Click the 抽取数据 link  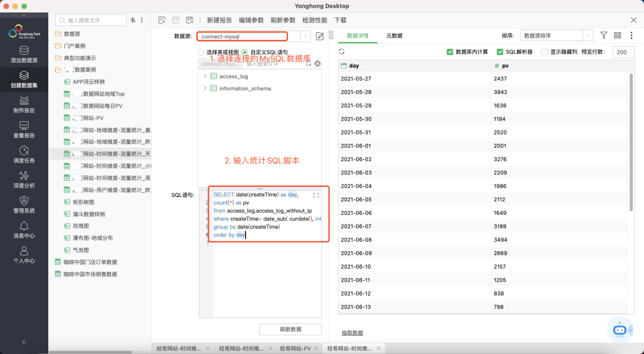(x=352, y=333)
